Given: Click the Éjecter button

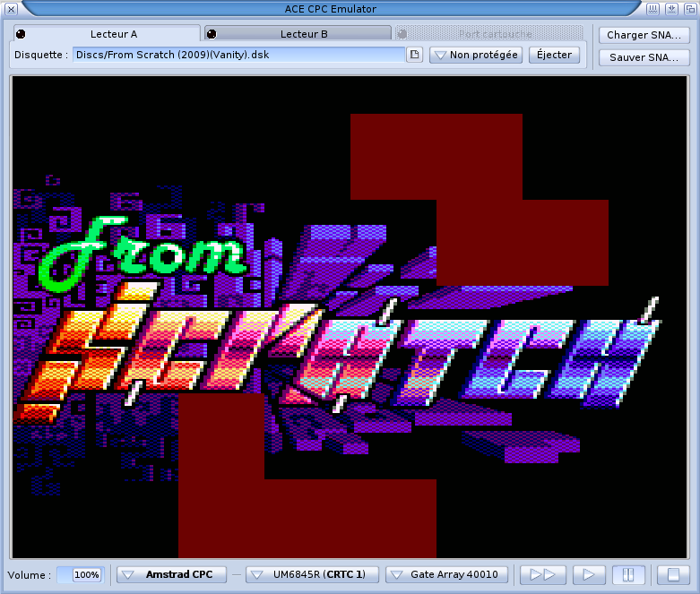Looking at the screenshot, I should [555, 55].
